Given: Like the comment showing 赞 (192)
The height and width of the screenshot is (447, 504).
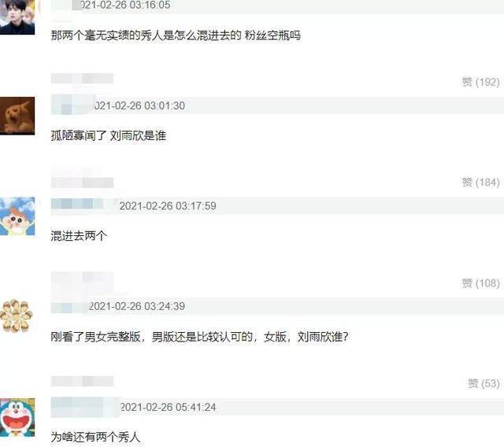Looking at the screenshot, I should coord(480,82).
